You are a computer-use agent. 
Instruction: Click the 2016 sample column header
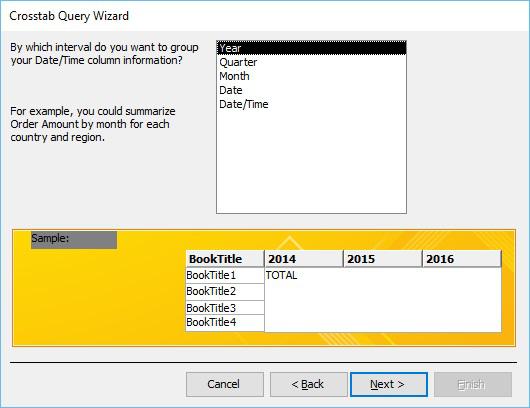pyautogui.click(x=462, y=259)
